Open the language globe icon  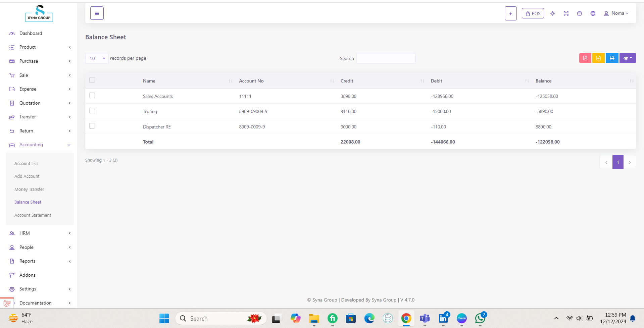[593, 13]
